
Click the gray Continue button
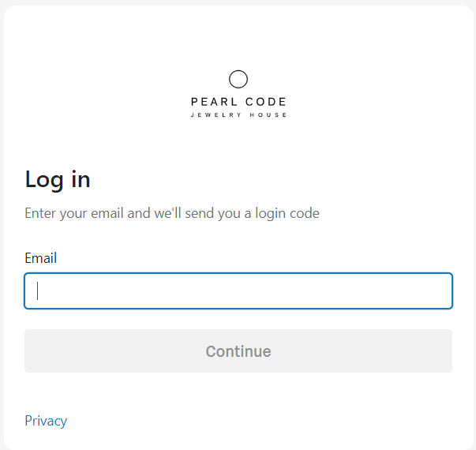[238, 351]
